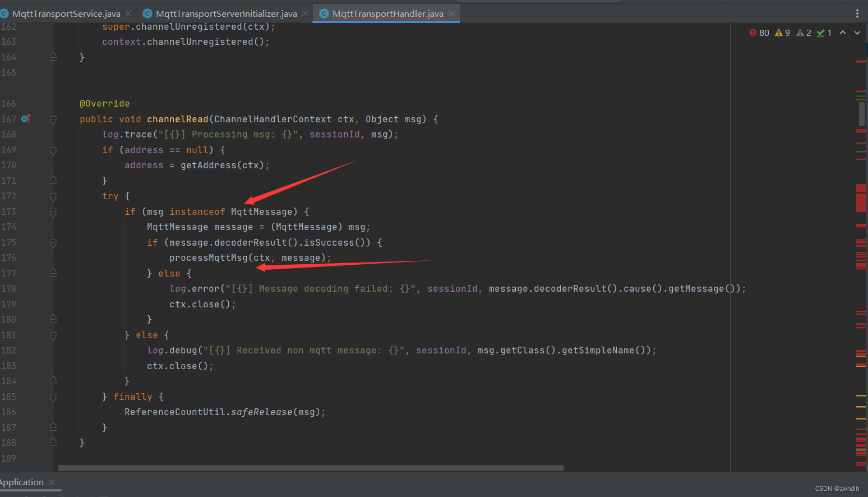
Task: Click the "Message decoding failed" log string
Action: 321,289
